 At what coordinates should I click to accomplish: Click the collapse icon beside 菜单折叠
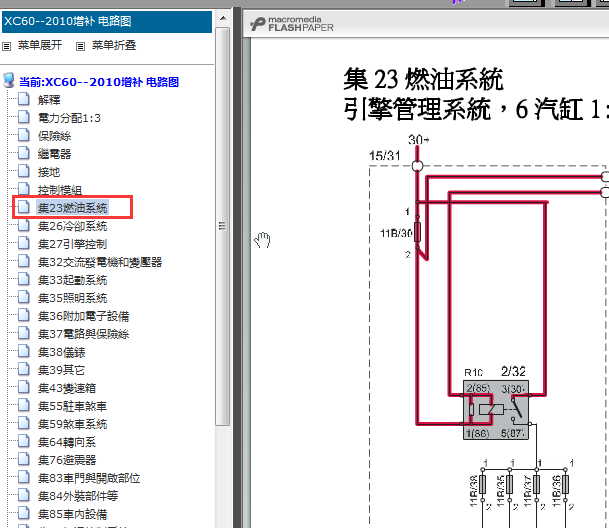pos(80,47)
